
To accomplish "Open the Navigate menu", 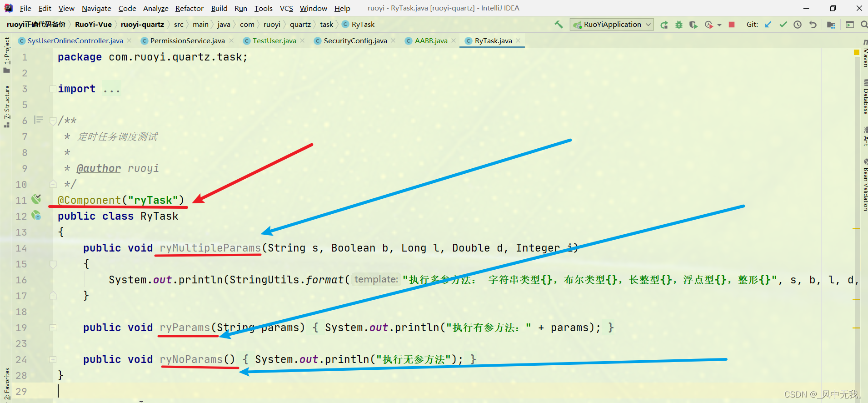I will tap(96, 8).
